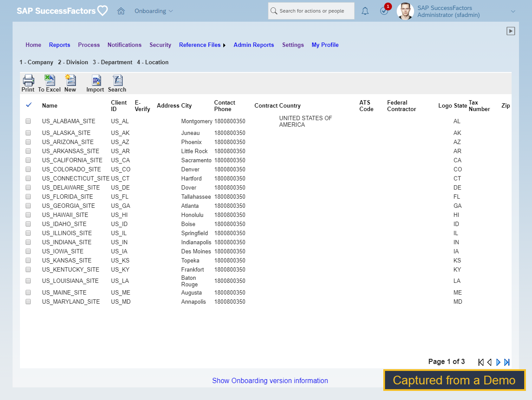This screenshot has width=532, height=400.
Task: Open the user account dropdown chevron
Action: click(513, 11)
